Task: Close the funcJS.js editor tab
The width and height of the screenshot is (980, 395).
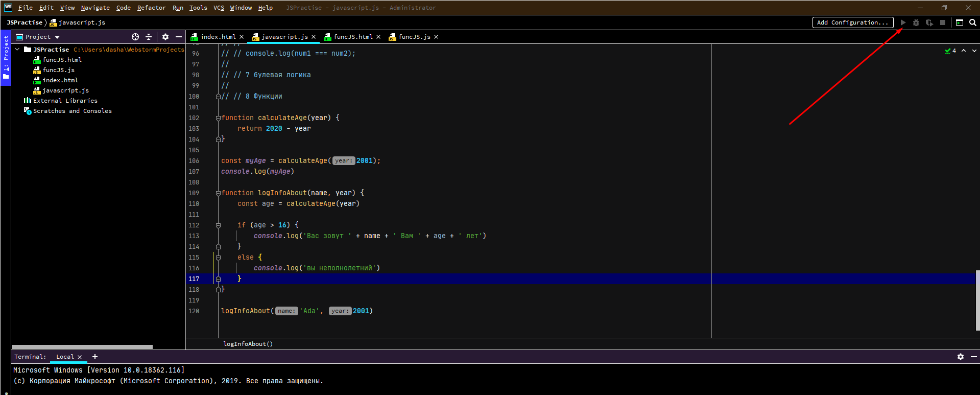Action: pyautogui.click(x=436, y=37)
